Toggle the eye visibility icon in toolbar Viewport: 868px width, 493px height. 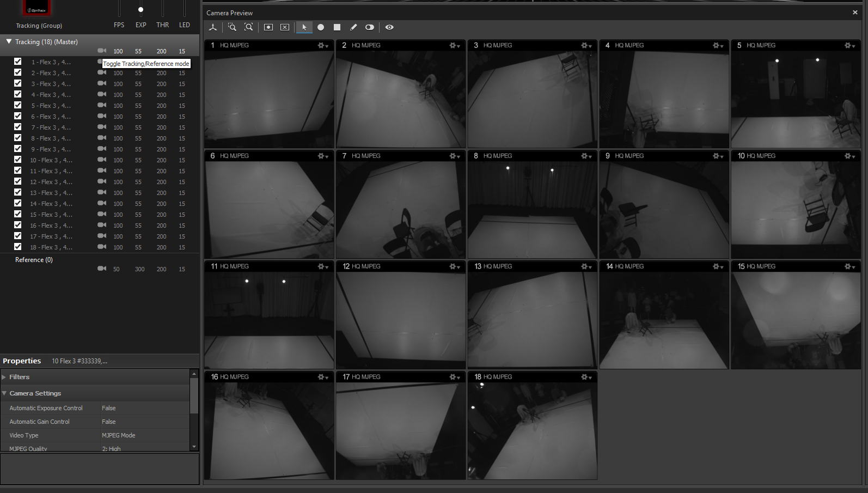coord(389,27)
